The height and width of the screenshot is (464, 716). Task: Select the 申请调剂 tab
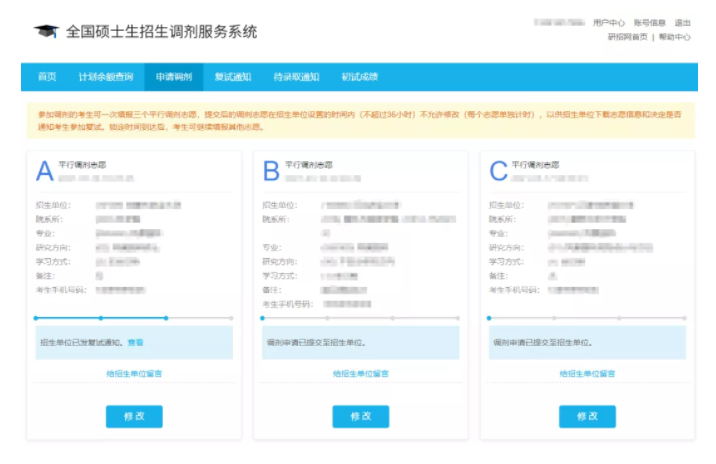(x=173, y=77)
